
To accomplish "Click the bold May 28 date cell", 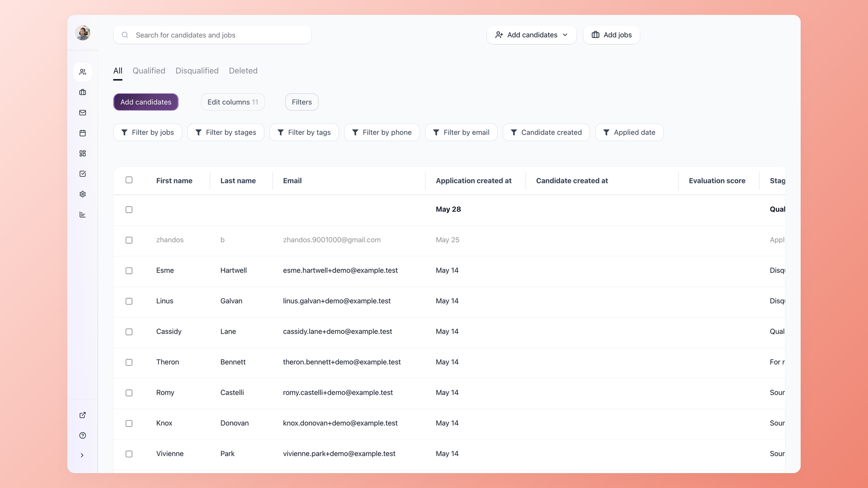I will (448, 210).
